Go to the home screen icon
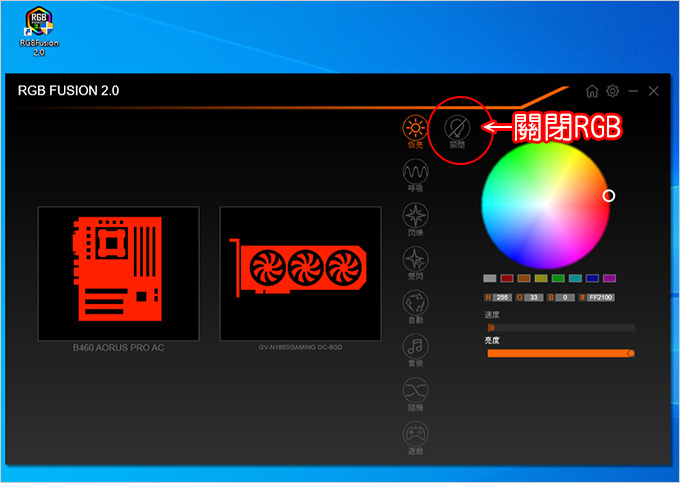The height and width of the screenshot is (483, 680). 592,91
